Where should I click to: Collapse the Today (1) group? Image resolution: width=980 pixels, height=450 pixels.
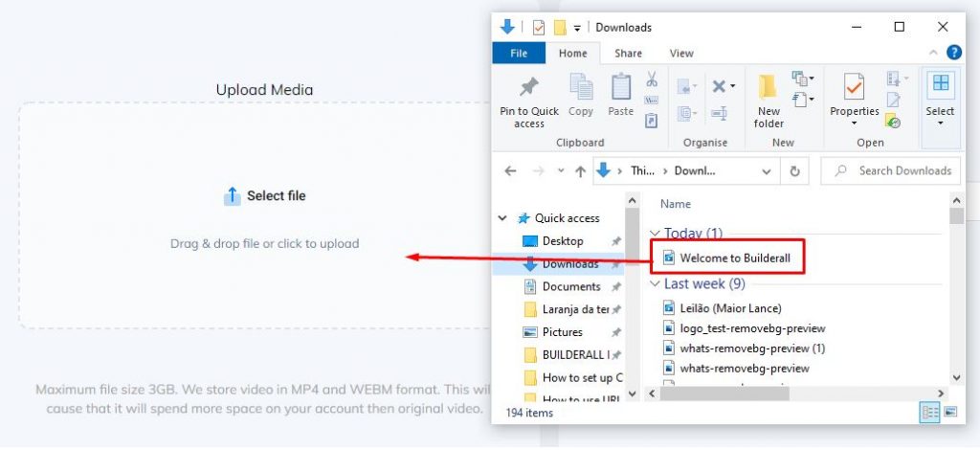click(x=655, y=233)
